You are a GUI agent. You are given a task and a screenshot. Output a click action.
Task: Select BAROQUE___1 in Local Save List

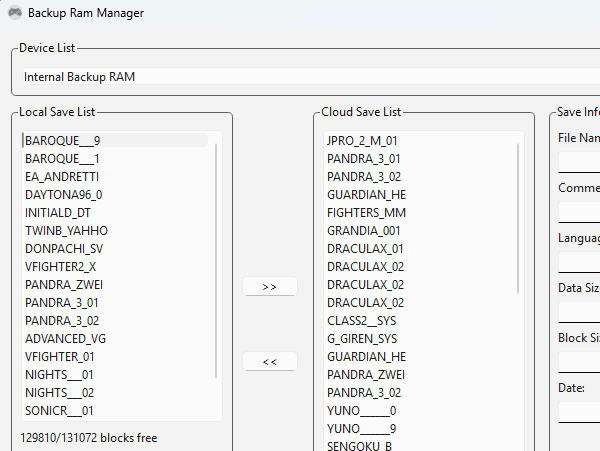click(115, 158)
